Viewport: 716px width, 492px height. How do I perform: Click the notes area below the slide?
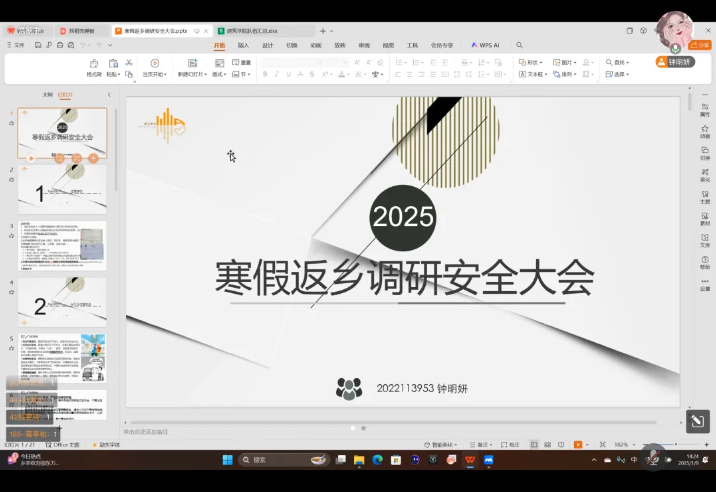tap(400, 432)
